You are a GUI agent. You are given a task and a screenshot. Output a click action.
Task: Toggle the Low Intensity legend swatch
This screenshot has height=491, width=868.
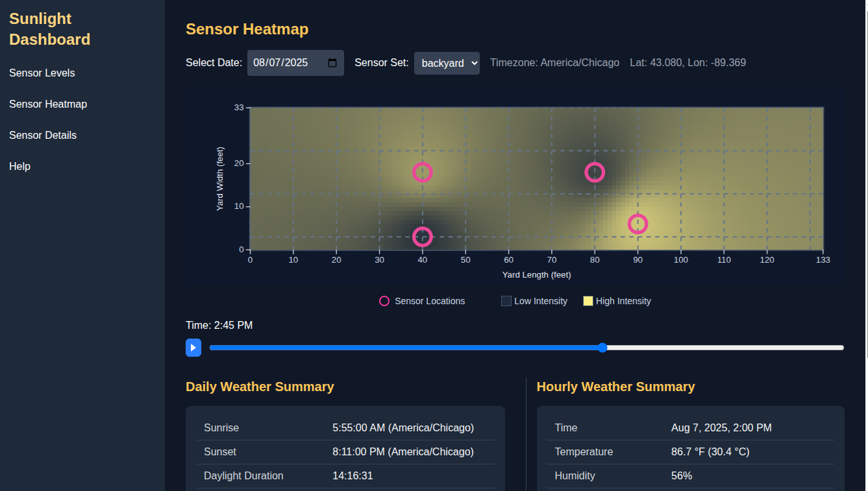coord(506,301)
